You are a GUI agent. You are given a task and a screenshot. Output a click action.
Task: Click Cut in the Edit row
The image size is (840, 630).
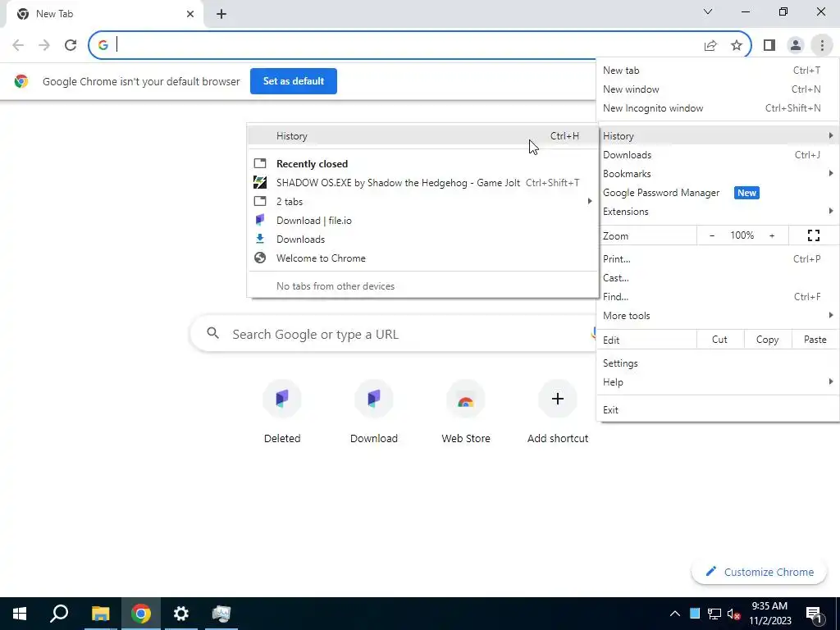(x=719, y=340)
